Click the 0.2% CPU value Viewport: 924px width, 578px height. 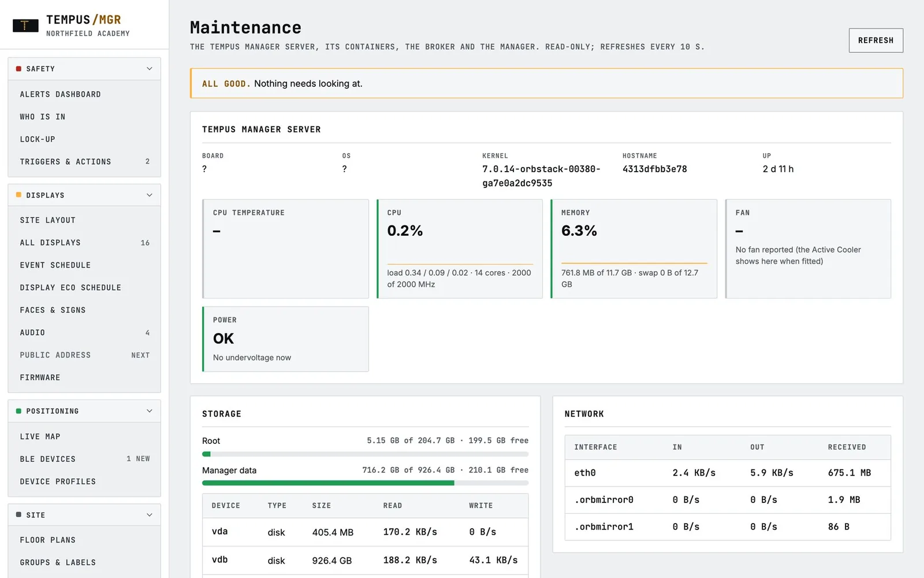coord(405,231)
